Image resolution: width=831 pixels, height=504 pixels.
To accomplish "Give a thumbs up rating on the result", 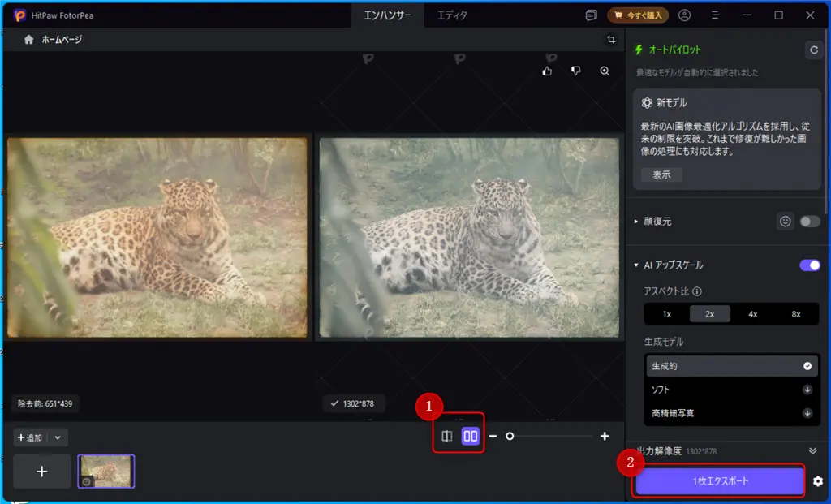I will pyautogui.click(x=547, y=71).
